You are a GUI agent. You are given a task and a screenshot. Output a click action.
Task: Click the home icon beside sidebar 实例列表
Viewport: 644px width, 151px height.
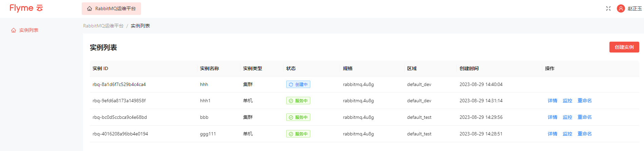(14, 30)
